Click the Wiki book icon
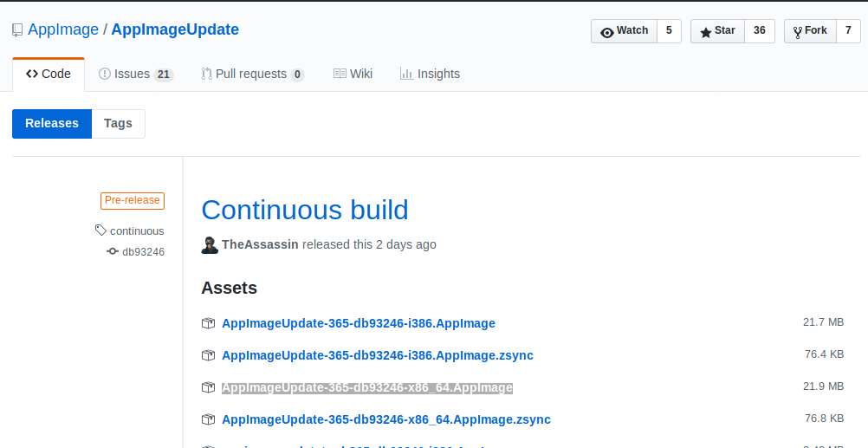 click(340, 74)
